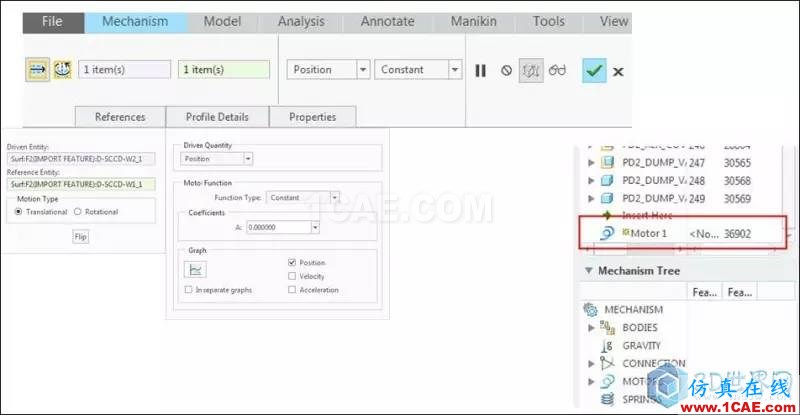
Task: Expand the CONNECTIONS node
Action: coord(591,364)
